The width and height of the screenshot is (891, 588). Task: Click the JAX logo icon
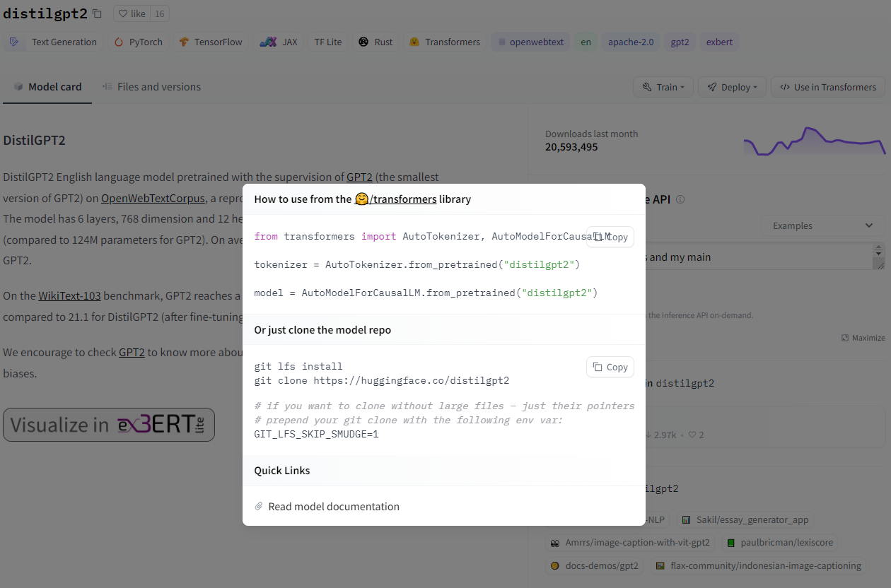pyautogui.click(x=267, y=42)
